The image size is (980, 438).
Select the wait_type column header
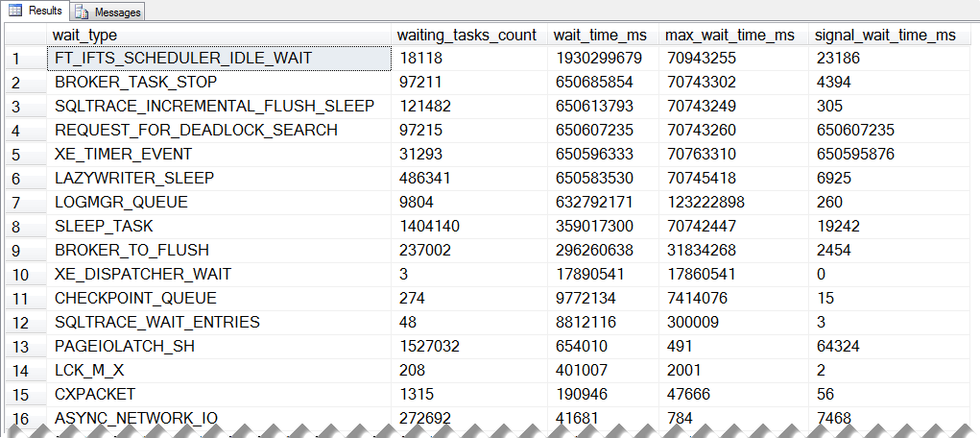220,36
